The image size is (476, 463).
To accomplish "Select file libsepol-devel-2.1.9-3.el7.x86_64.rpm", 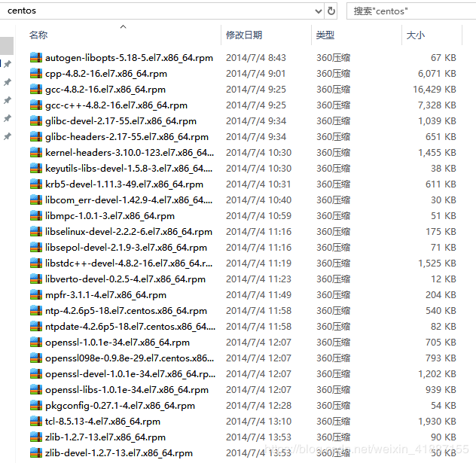I will [x=126, y=247].
